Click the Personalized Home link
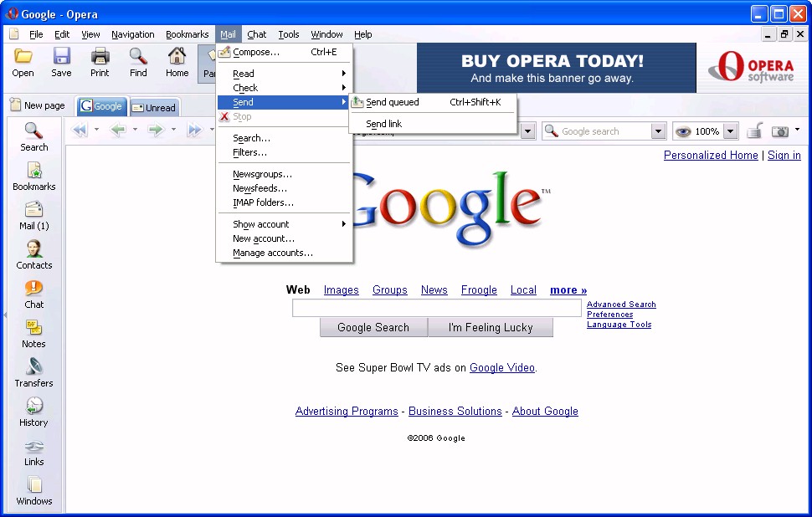This screenshot has height=517, width=812. [711, 155]
